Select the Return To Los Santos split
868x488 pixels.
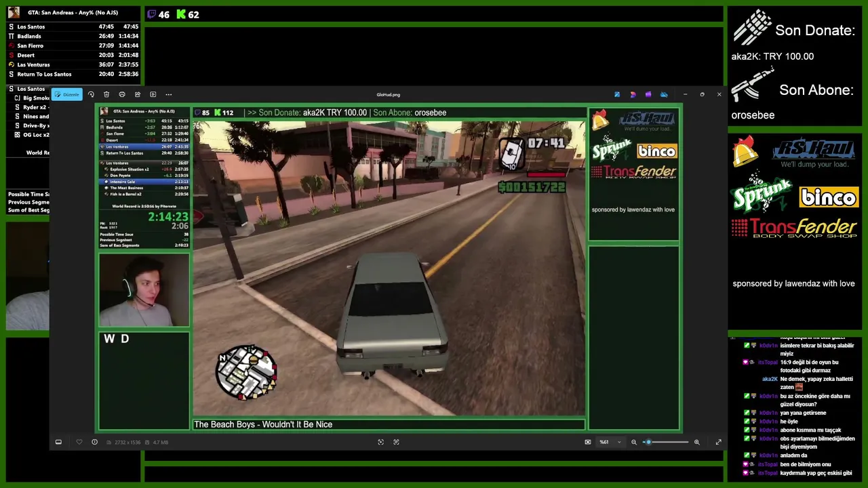[74, 74]
